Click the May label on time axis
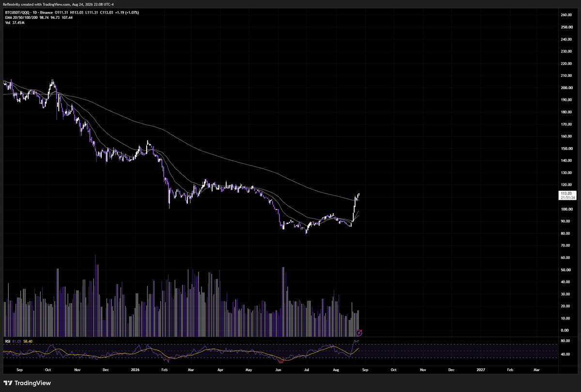581x392 pixels. (249, 369)
